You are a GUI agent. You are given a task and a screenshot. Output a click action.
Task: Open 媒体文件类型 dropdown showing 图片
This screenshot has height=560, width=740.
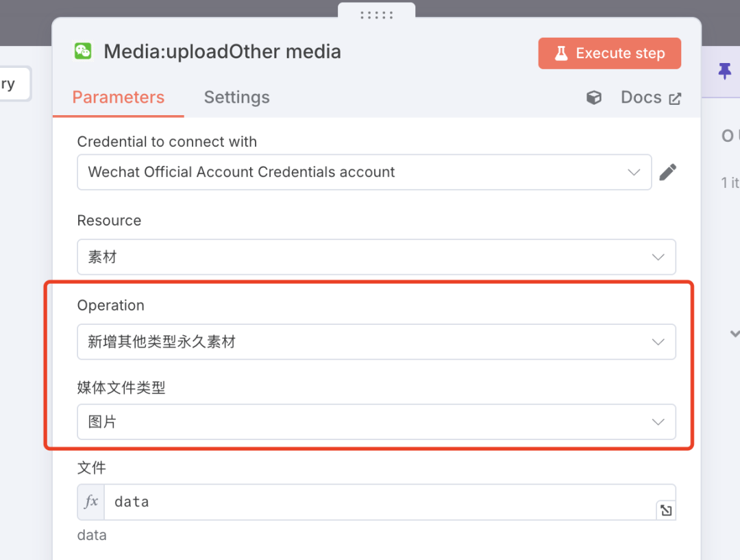pos(376,422)
